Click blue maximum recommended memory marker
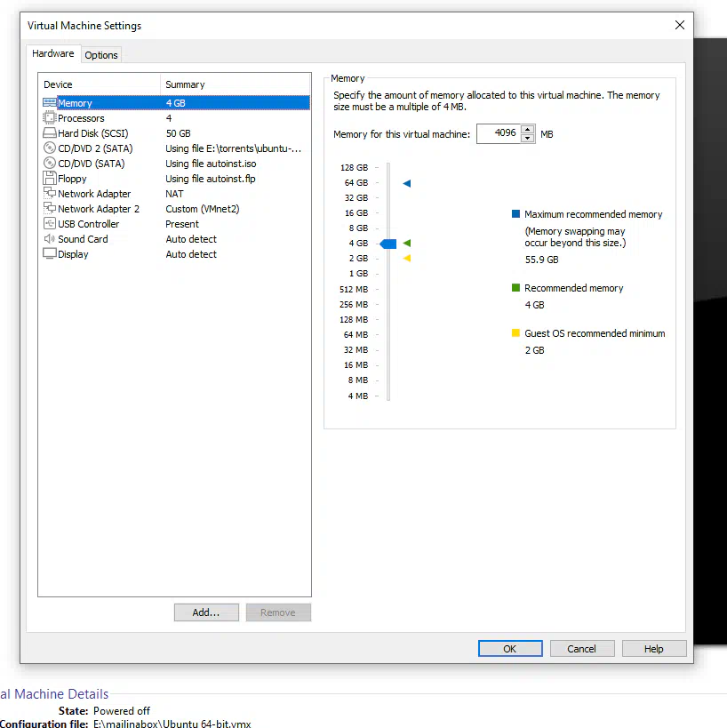Viewport: 727px width, 728px height. [x=407, y=183]
